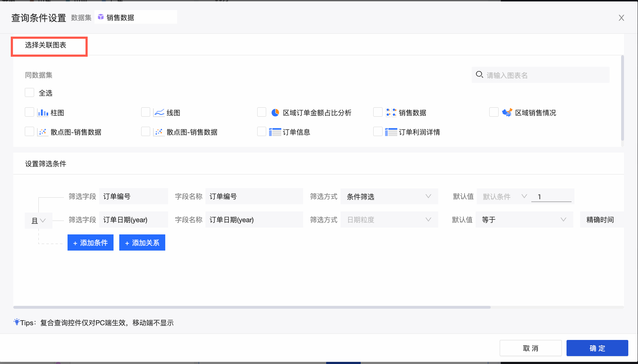This screenshot has width=638, height=364.
Task: Click the bar chart icon beside 柱图
Action: pos(43,113)
